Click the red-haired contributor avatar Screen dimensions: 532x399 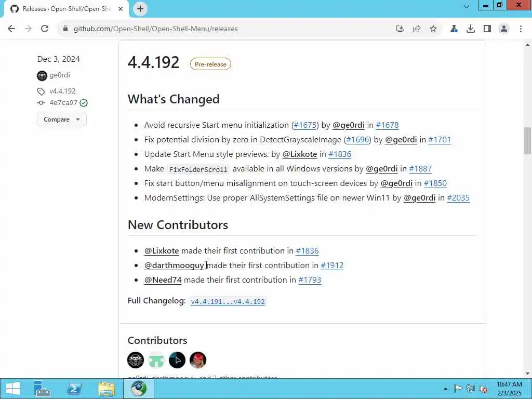198,360
